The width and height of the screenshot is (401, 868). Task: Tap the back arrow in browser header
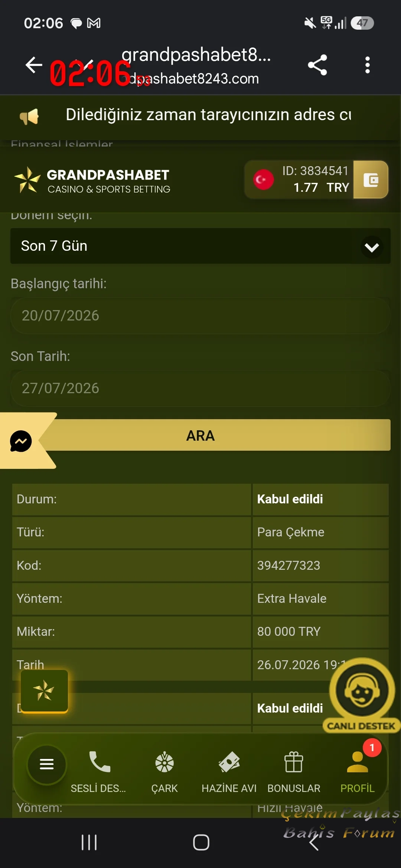(34, 65)
